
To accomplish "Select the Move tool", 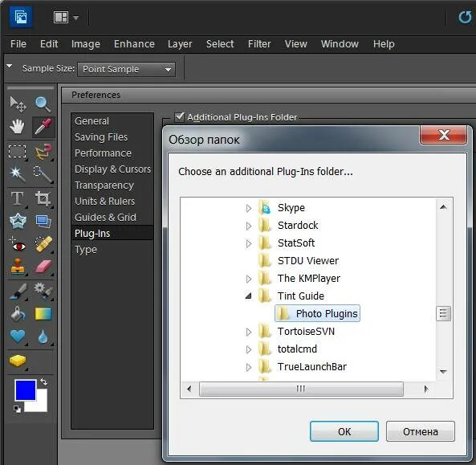I will tap(18, 104).
